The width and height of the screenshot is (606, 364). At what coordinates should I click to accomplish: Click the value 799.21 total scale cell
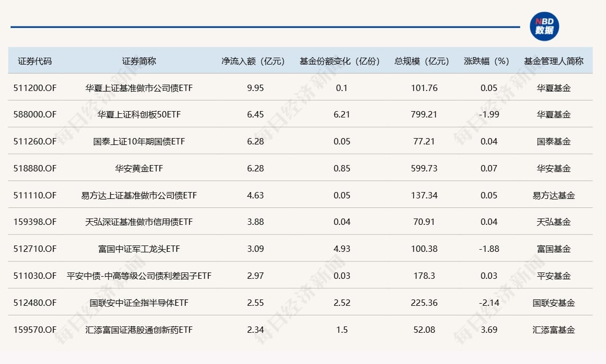click(423, 114)
